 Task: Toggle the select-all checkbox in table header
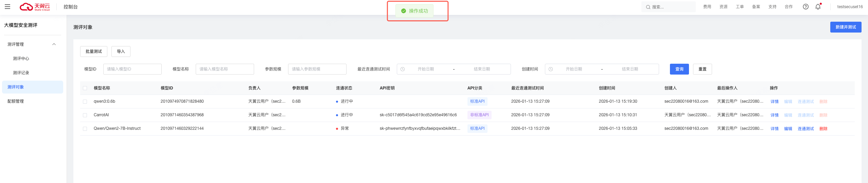[85, 88]
